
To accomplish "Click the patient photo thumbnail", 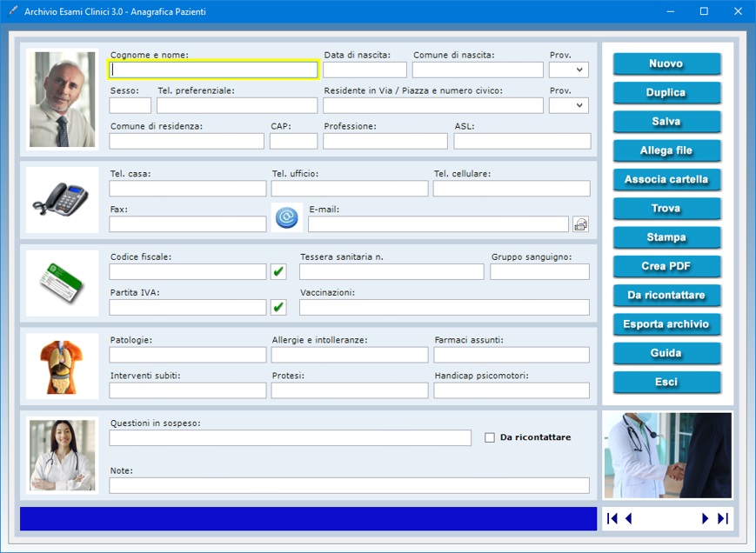I will point(62,99).
